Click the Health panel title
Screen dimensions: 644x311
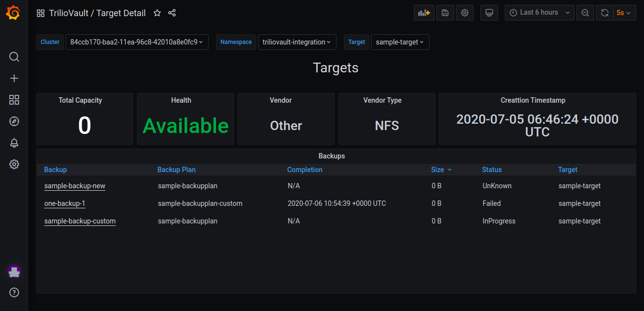click(181, 100)
